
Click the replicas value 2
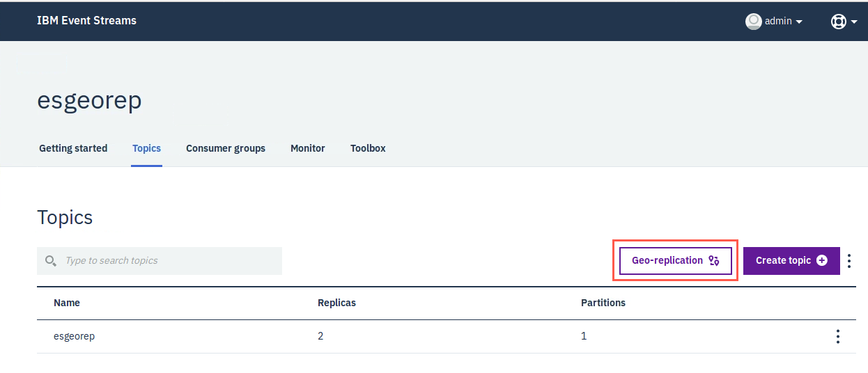[x=320, y=336]
